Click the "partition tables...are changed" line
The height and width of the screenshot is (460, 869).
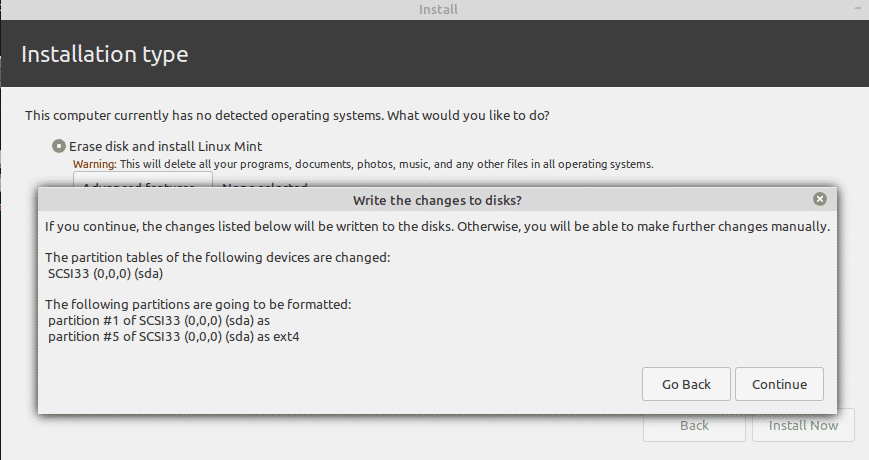click(217, 257)
